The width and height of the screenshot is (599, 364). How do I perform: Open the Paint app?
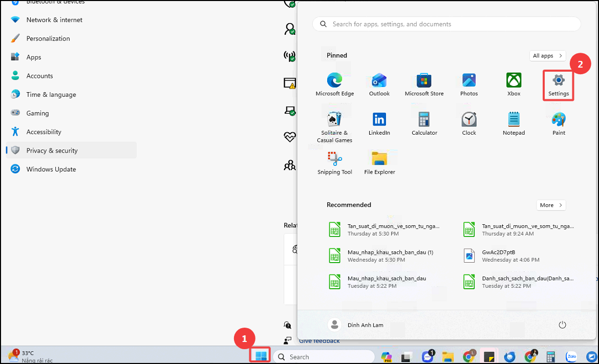pos(559,124)
